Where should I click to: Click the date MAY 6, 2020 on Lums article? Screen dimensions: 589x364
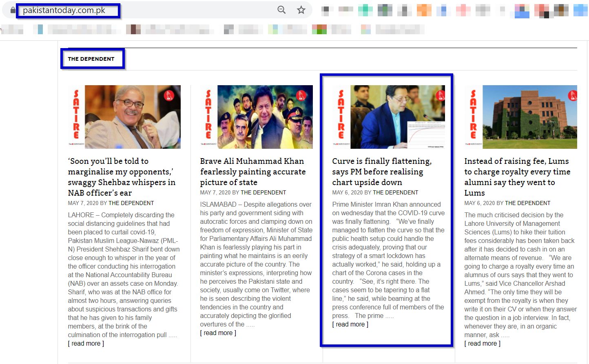coord(480,203)
